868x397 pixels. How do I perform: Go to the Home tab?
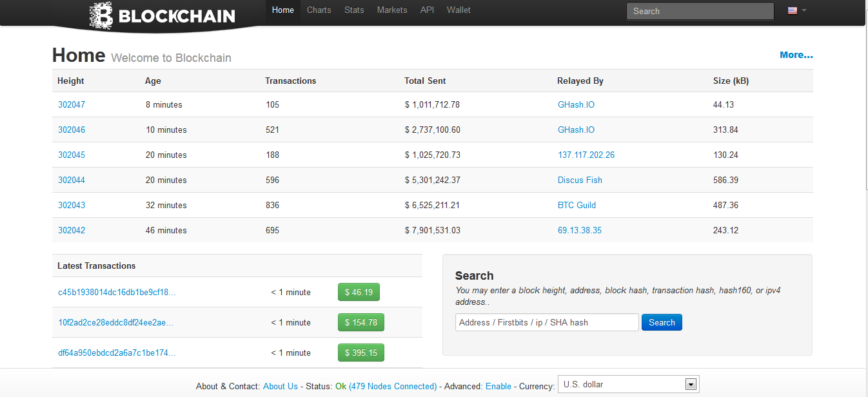coord(283,10)
